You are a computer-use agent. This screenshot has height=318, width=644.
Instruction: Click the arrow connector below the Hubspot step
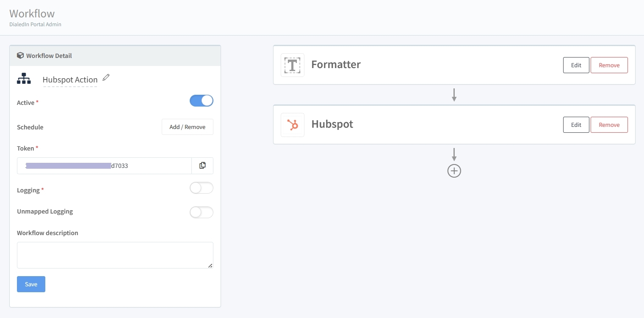tap(454, 154)
